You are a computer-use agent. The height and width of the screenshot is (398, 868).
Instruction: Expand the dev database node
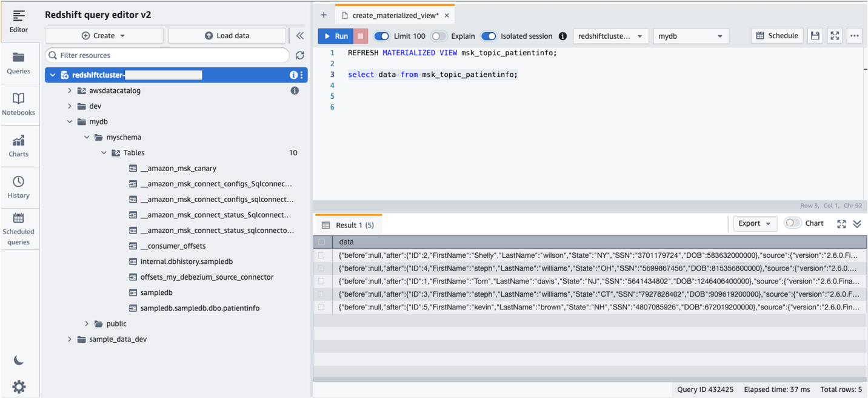click(x=70, y=106)
